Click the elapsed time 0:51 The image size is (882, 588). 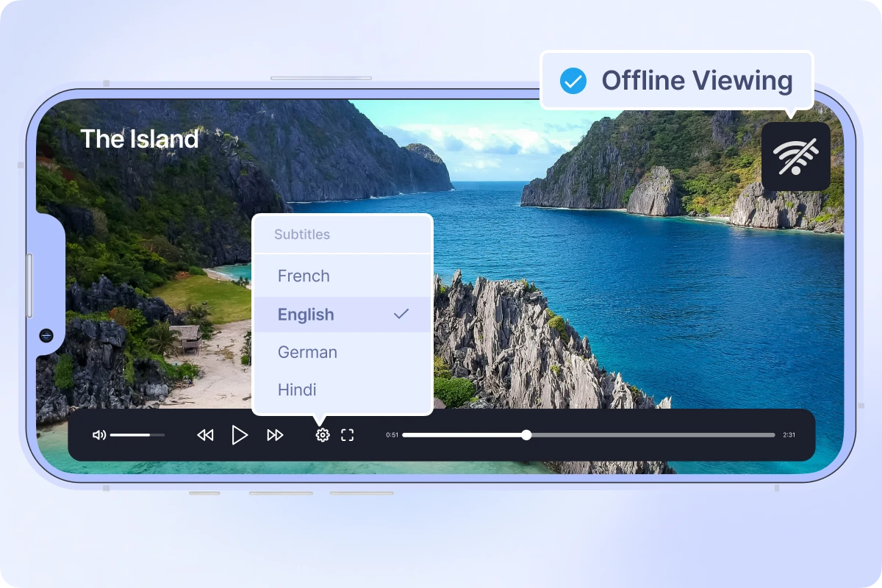pyautogui.click(x=392, y=435)
